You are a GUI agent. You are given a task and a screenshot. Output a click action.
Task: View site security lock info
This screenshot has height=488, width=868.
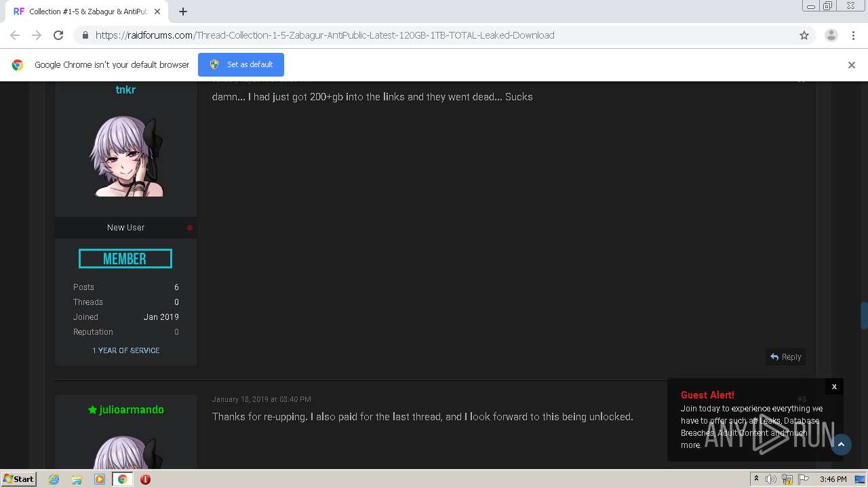(x=85, y=35)
